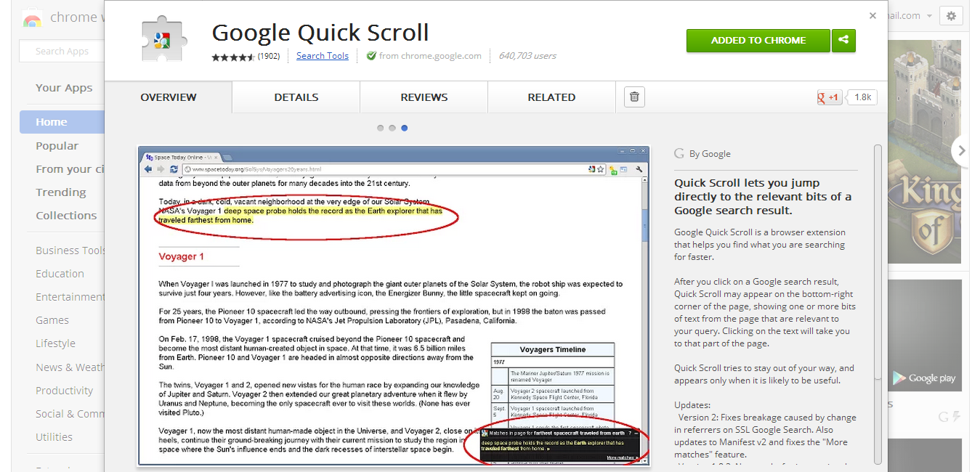980x472 pixels.
Task: Open the DETAILS tab
Action: (x=295, y=97)
